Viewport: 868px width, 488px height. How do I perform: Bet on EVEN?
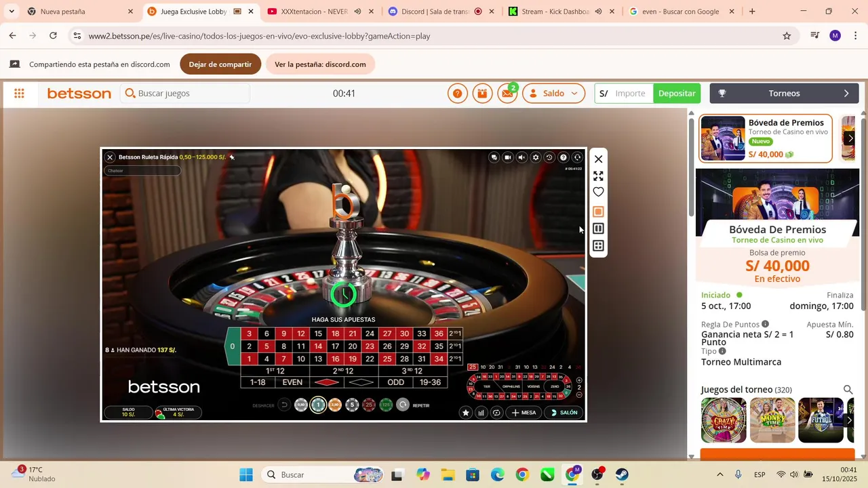tap(292, 382)
